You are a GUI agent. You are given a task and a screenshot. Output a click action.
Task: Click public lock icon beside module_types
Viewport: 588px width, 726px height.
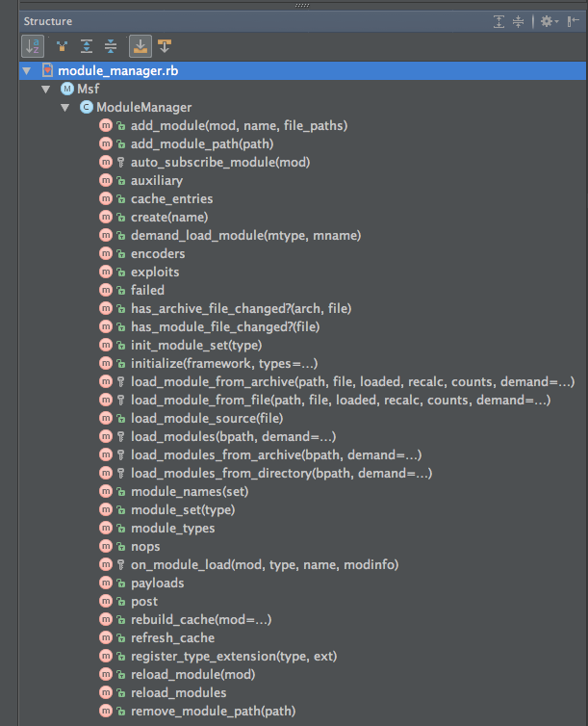120,529
